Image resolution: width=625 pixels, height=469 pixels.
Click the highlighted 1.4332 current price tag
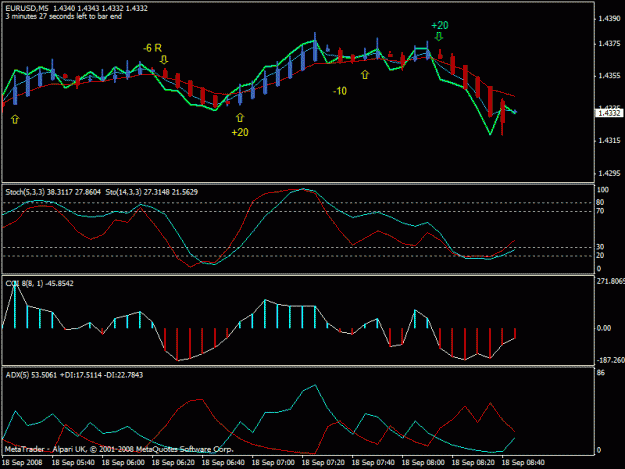[609, 113]
